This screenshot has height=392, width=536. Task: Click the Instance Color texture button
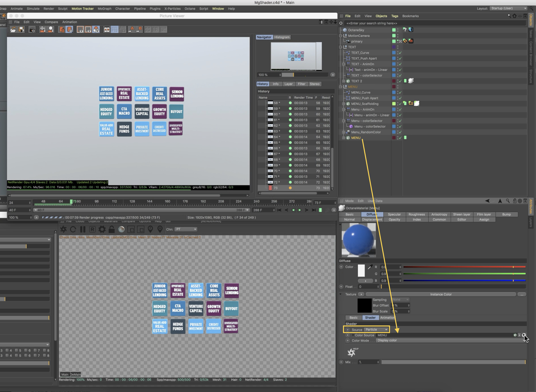tap(441, 294)
